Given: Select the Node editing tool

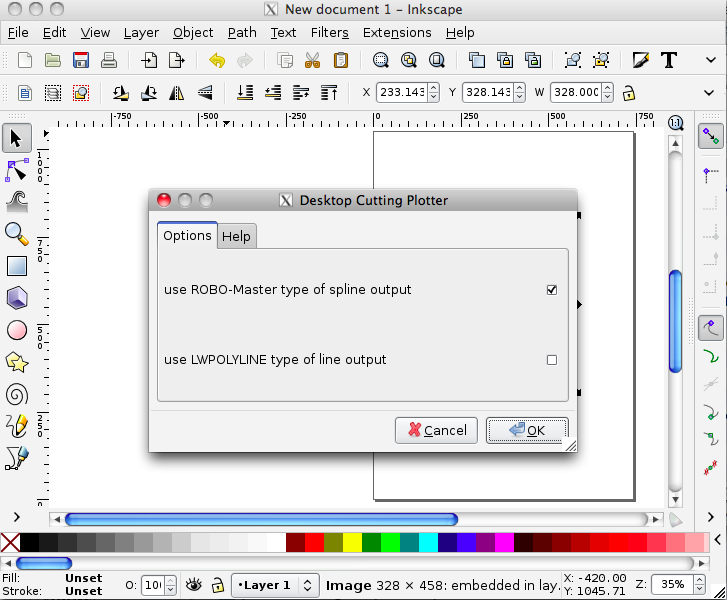Looking at the screenshot, I should point(17,171).
